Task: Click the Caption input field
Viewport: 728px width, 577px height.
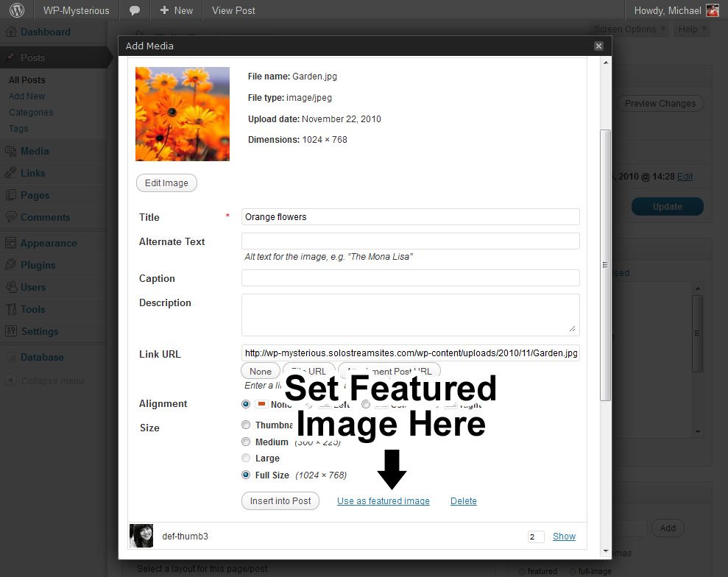Action: coord(411,277)
